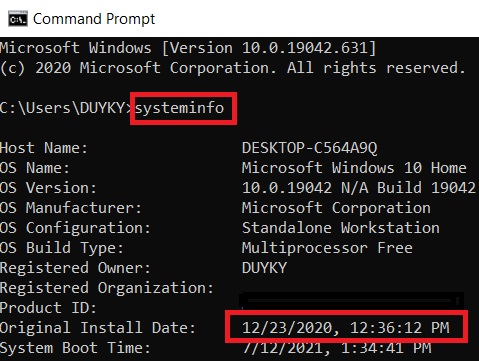Viewport: 479px width, 361px height.
Task: Click the Registered Organization label
Action: click(x=107, y=288)
